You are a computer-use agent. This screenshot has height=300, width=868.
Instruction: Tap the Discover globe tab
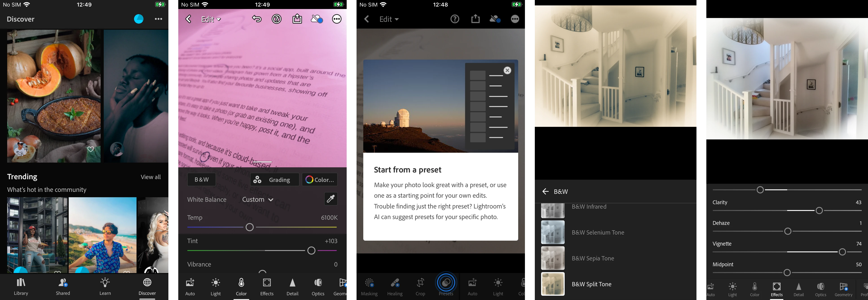click(x=147, y=287)
